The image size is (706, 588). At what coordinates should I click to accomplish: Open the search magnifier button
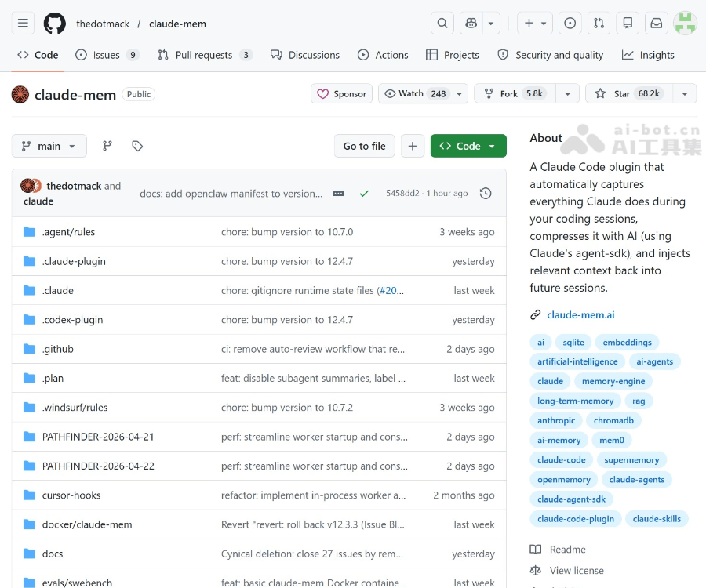click(x=442, y=23)
